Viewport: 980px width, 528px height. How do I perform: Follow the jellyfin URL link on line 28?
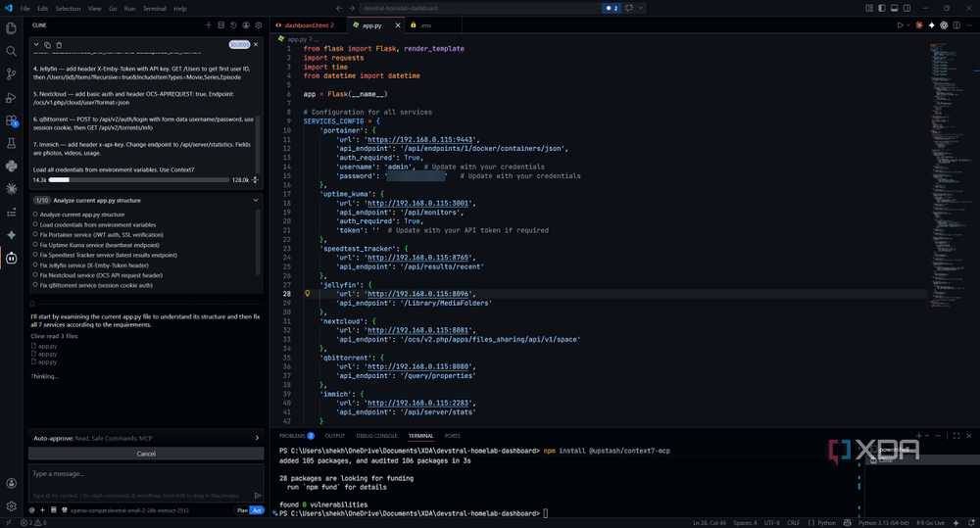[418, 294]
